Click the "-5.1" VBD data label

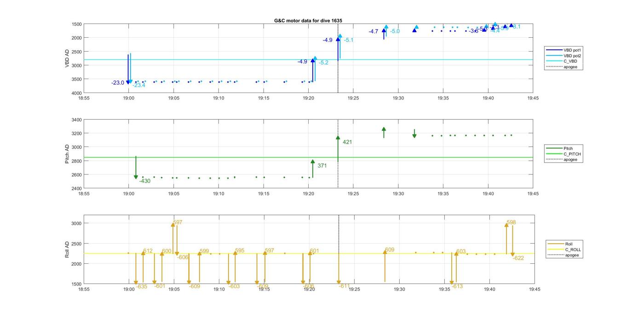point(349,41)
